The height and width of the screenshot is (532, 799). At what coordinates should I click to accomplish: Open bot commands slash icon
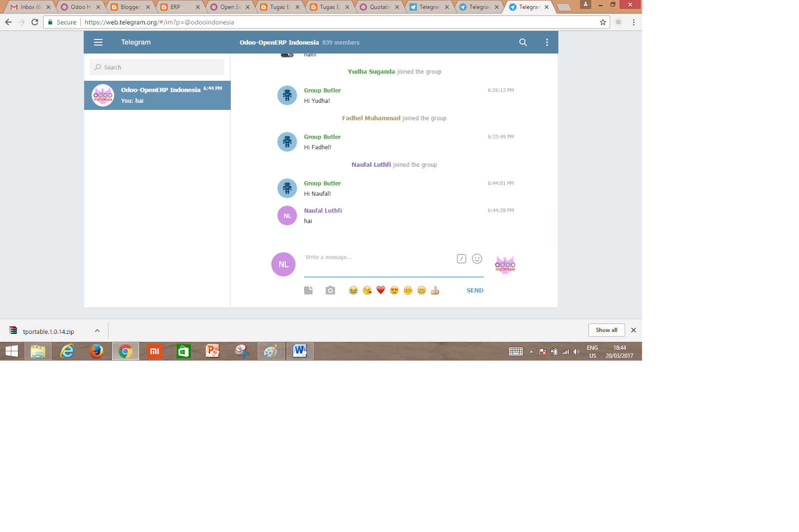tap(461, 259)
